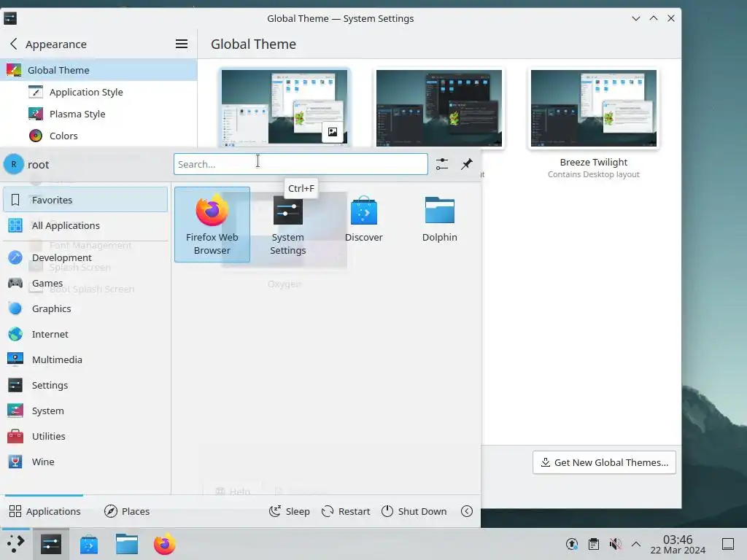Click System Settings window title icon
Screen dimensions: 747x560
pos(10,18)
